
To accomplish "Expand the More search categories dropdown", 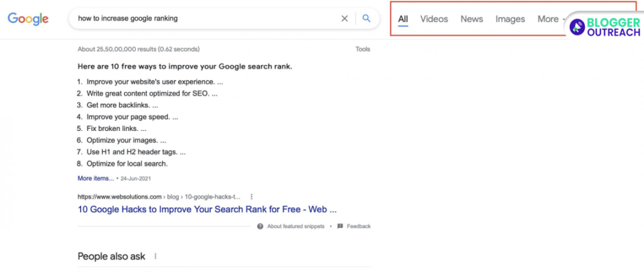I will coord(550,19).
